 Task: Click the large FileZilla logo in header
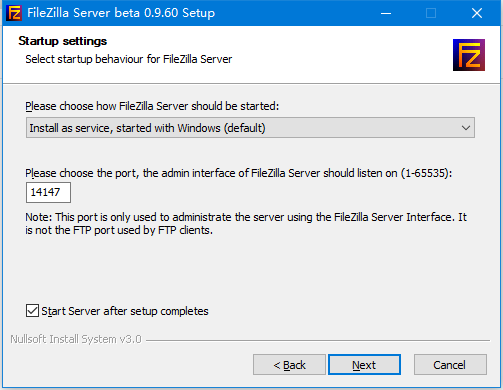[469, 55]
